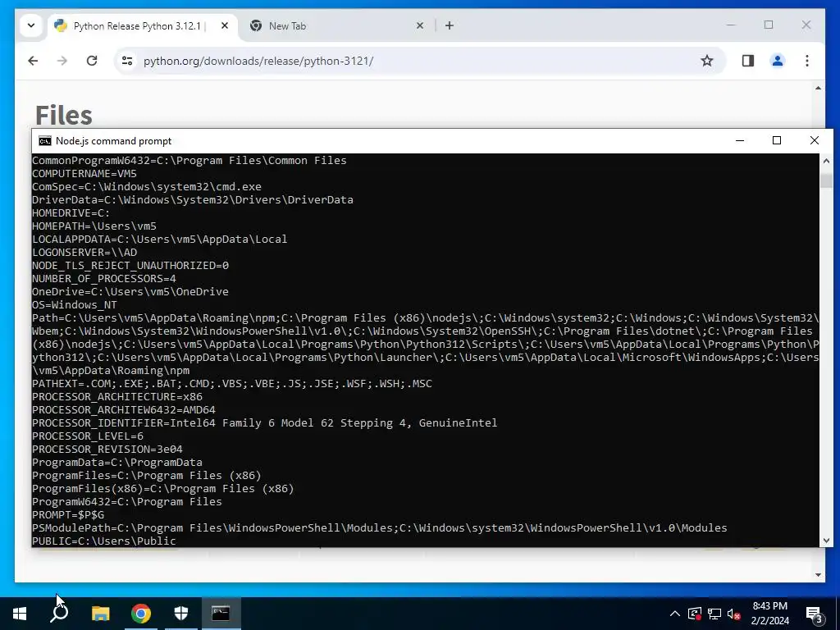Open the 8:43 PM clock calendar
The width and height of the screenshot is (840, 630).
pos(769,614)
